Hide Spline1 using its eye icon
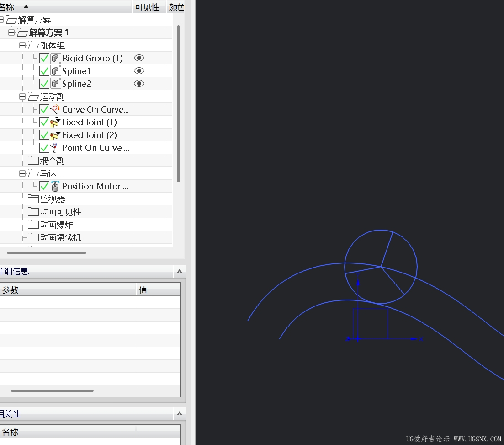 coord(139,71)
